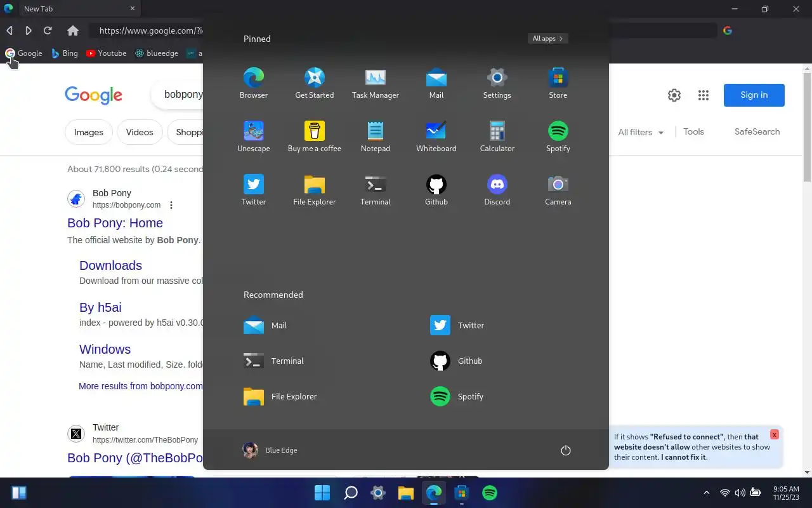Open Spotify under Recommended
This screenshot has width=812, height=508.
click(x=457, y=396)
